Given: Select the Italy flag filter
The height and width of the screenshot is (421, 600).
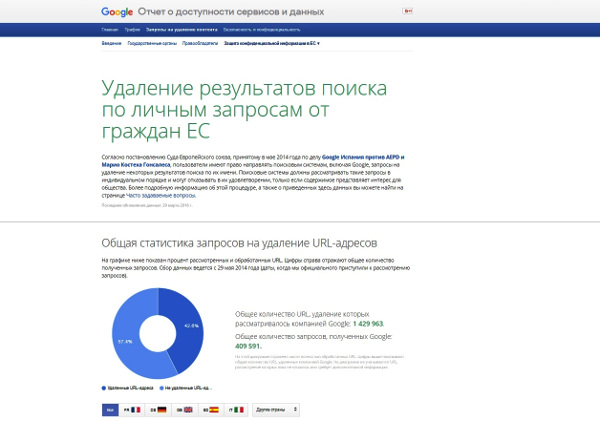Looking at the screenshot, I should (236, 410).
